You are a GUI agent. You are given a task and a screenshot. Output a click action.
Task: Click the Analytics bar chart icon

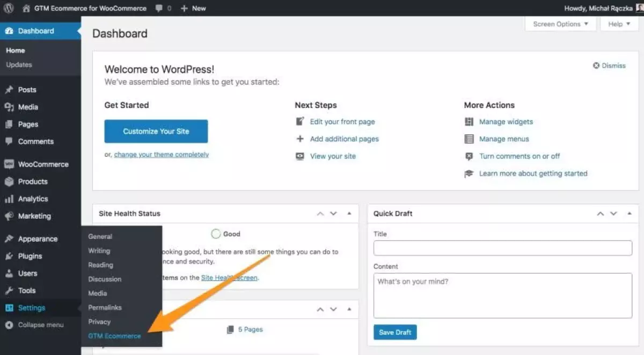[x=9, y=199]
